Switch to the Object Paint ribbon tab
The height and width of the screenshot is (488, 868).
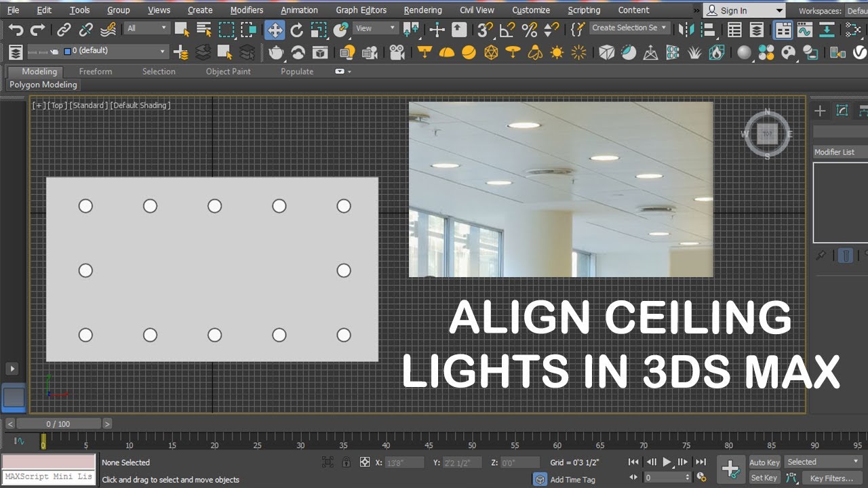click(x=228, y=71)
